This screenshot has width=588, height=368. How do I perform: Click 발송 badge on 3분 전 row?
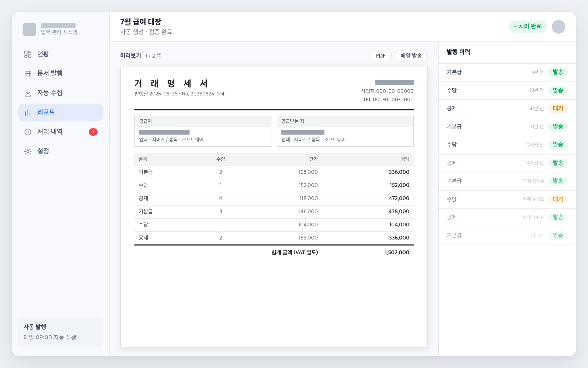(x=558, y=72)
